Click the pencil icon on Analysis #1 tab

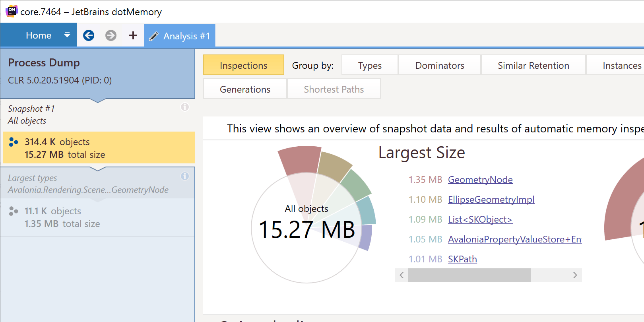point(153,37)
